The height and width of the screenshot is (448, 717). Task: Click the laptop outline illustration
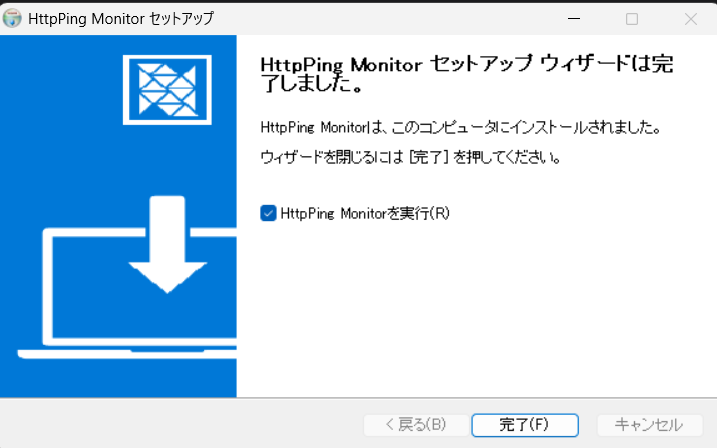127,293
